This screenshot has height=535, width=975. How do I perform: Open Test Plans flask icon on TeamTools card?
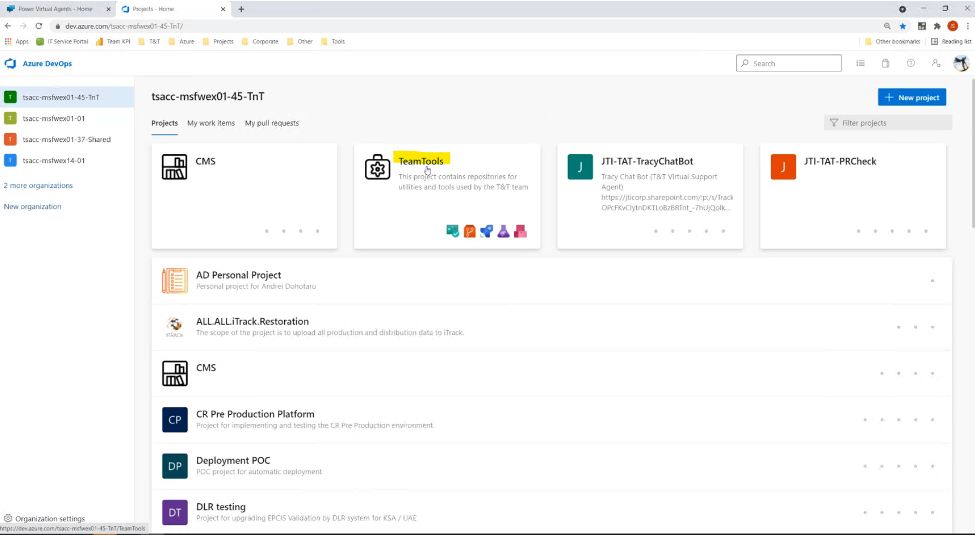[504, 231]
